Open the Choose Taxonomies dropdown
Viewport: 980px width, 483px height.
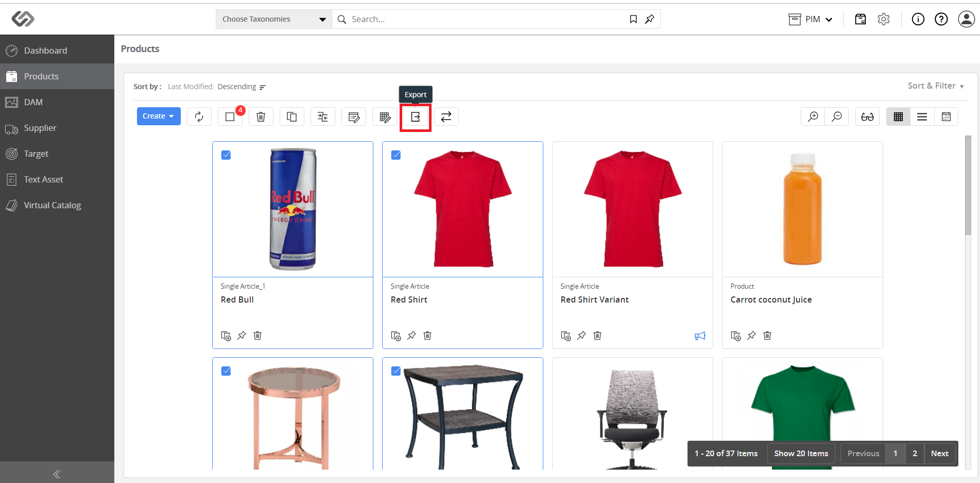coord(274,19)
